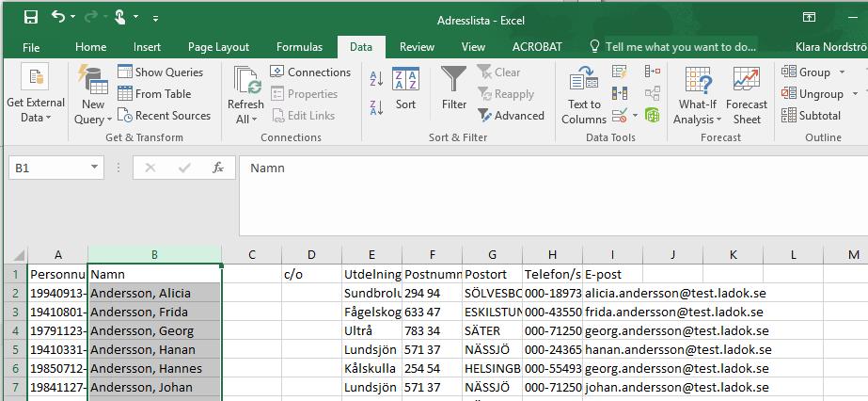Click Show Queries
Viewport: 868px width, 401px height.
pyautogui.click(x=161, y=72)
